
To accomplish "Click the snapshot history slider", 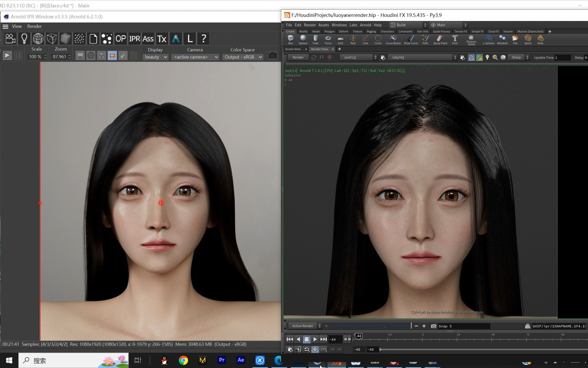I will pyautogui.click(x=371, y=326).
